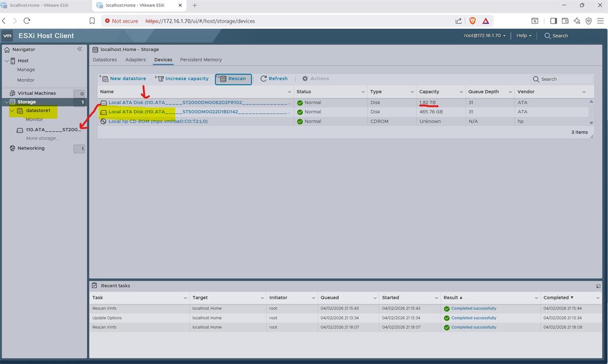Open the ST2000DM008 Local ATA Disk link
The width and height of the screenshot is (608, 364).
[199, 103]
